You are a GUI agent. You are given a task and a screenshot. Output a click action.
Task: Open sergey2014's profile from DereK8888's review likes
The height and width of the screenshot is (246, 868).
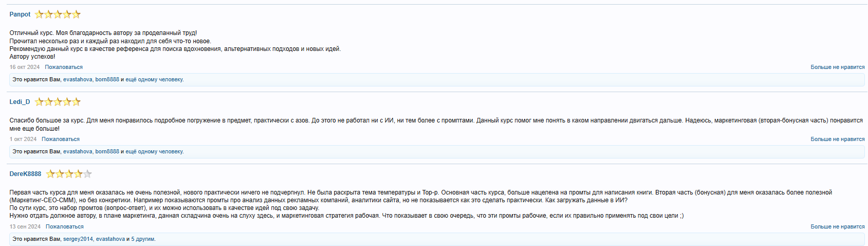[78, 239]
